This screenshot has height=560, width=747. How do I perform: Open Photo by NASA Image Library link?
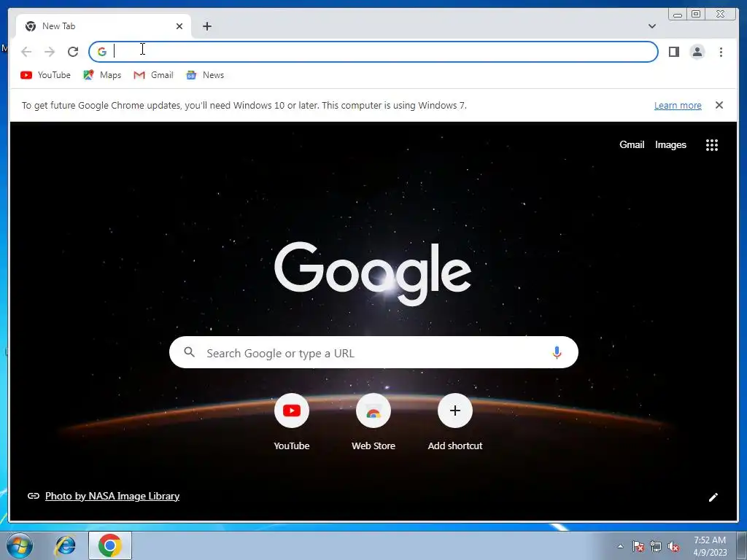112,496
